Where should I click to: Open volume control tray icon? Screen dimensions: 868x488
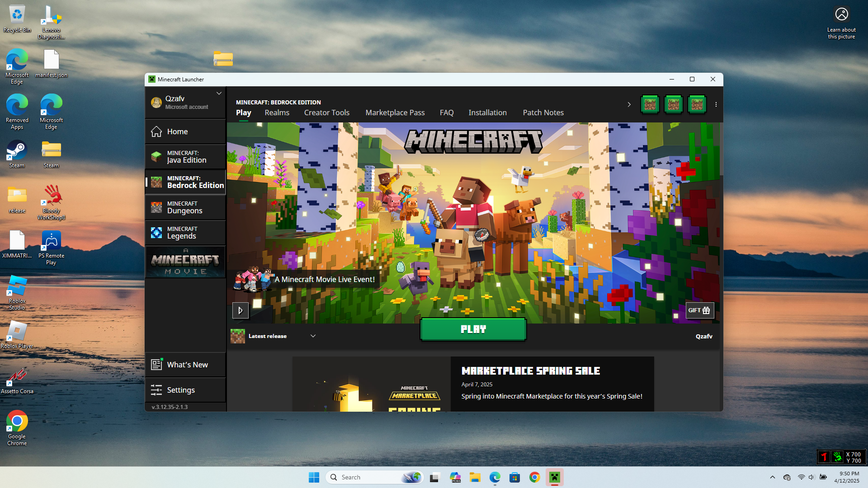coord(811,477)
